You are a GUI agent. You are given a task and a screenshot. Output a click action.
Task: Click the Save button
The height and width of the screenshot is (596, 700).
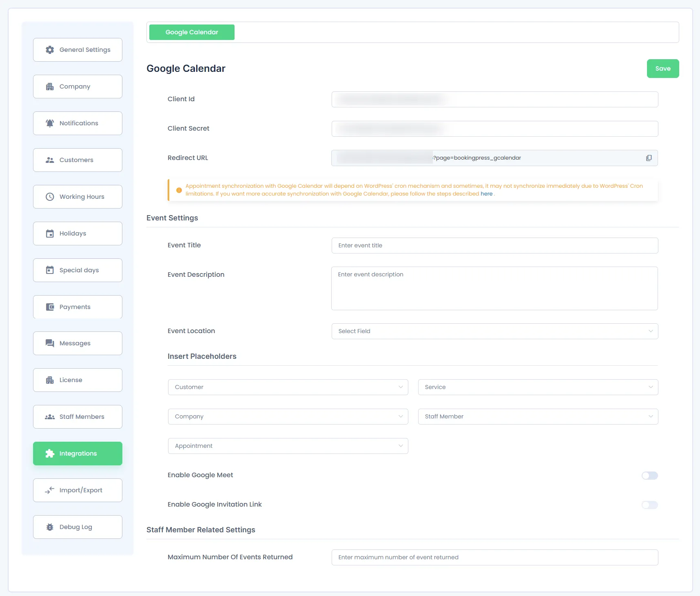tap(663, 69)
